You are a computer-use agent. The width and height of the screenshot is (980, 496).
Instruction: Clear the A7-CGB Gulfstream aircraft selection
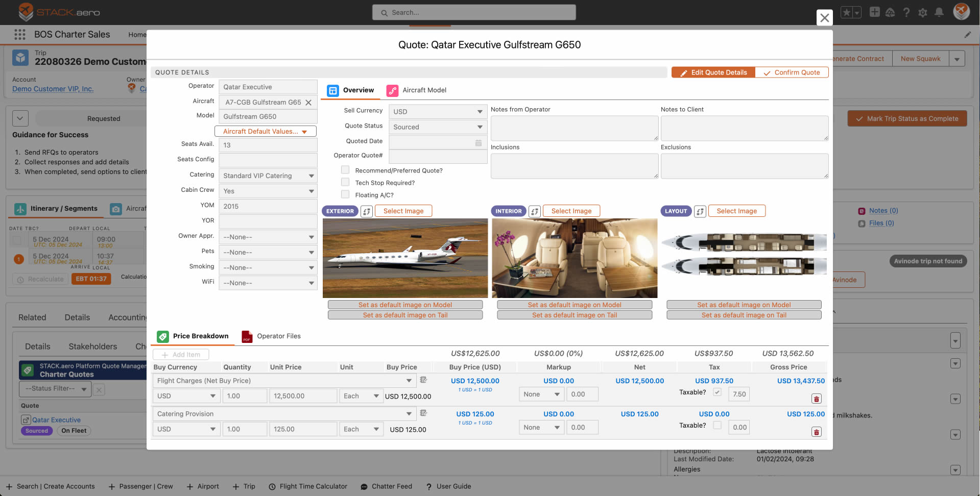tap(308, 103)
